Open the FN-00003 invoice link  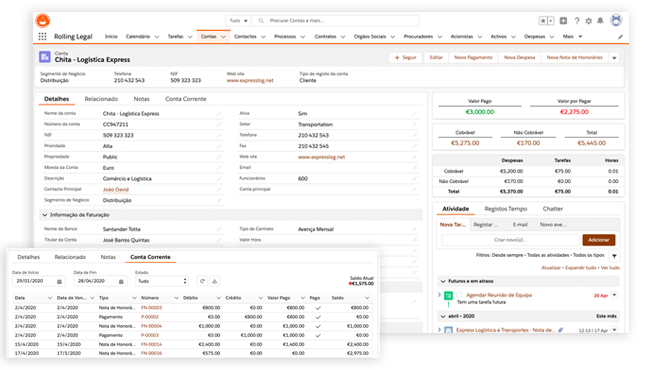[151, 308]
